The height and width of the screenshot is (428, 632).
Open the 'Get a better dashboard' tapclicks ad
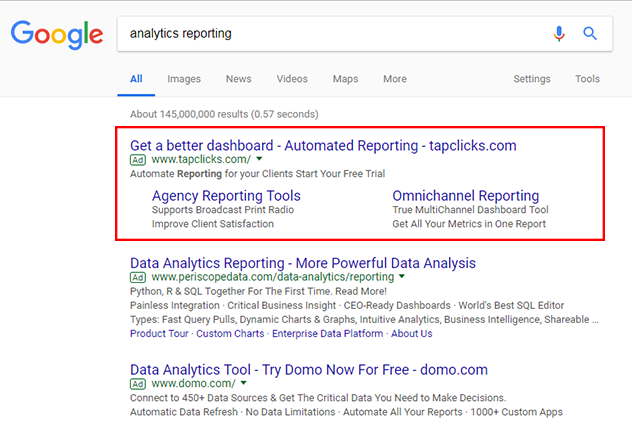coord(323,145)
